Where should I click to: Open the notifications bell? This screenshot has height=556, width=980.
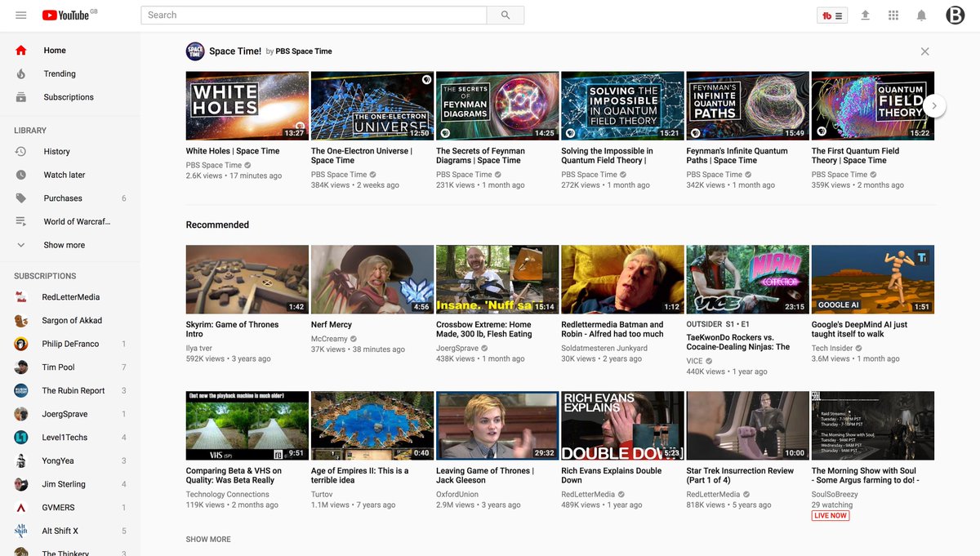921,16
